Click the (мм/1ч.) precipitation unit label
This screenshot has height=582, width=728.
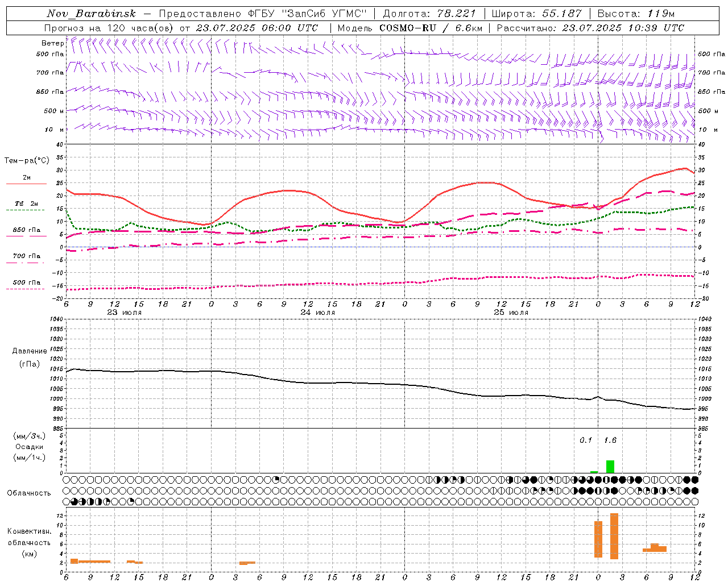29,458
